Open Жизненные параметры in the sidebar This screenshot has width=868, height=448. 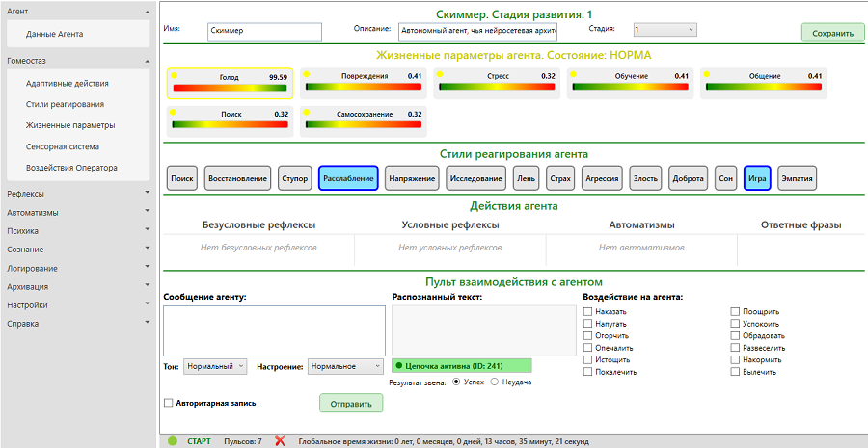(70, 125)
